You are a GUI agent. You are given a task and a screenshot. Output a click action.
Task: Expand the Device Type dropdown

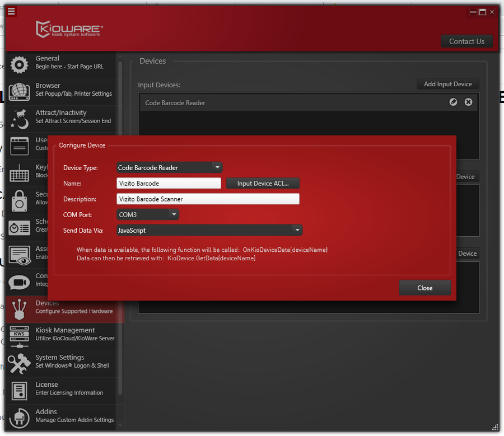click(217, 167)
